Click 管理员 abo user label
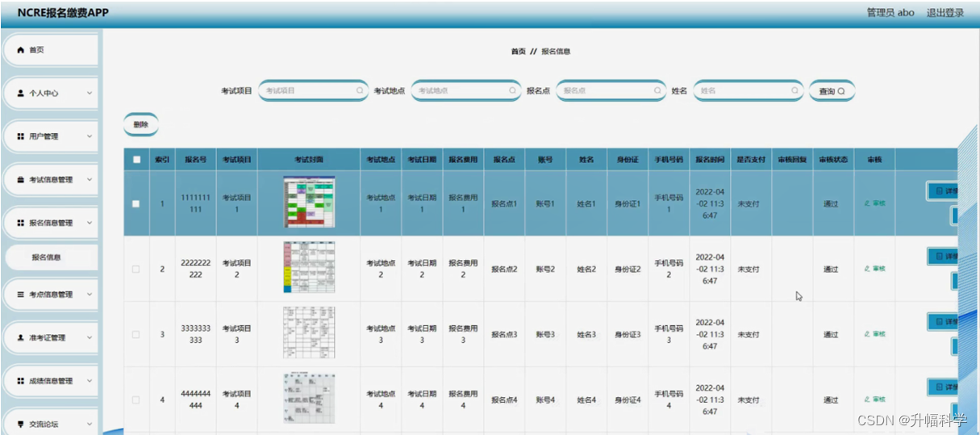This screenshot has width=980, height=435. [890, 13]
